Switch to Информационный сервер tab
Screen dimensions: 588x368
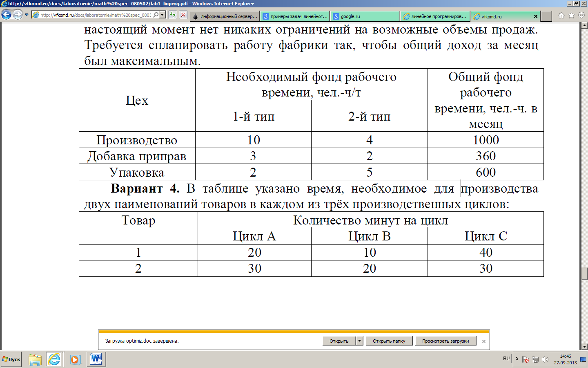(x=225, y=16)
